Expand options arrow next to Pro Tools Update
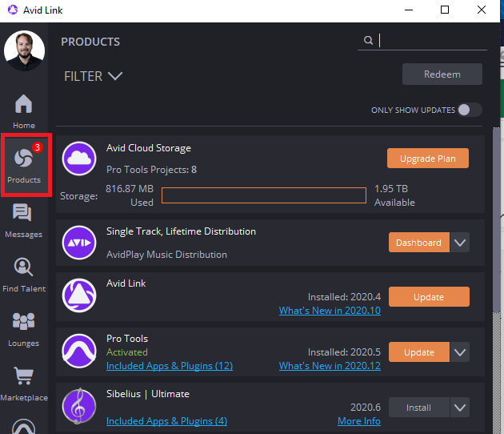504x434 pixels. pyautogui.click(x=460, y=352)
